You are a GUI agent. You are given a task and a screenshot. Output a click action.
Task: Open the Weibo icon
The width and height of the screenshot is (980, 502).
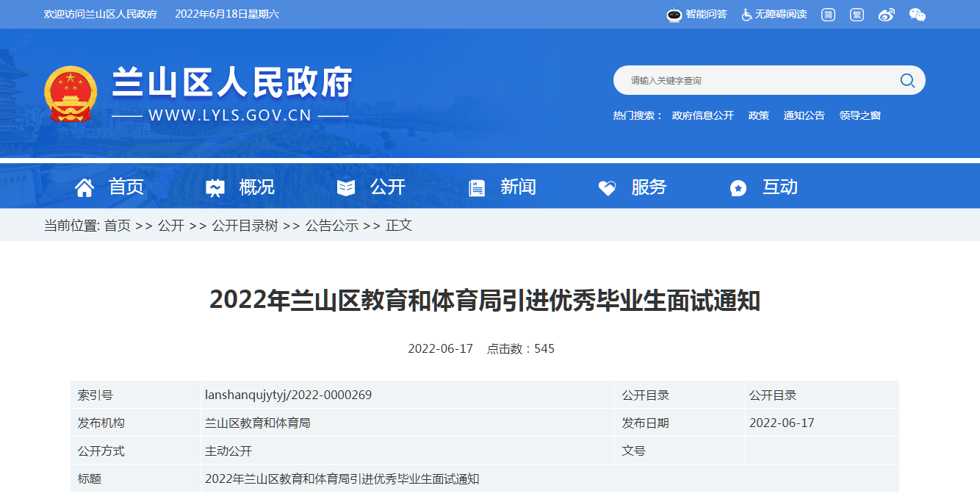click(887, 15)
